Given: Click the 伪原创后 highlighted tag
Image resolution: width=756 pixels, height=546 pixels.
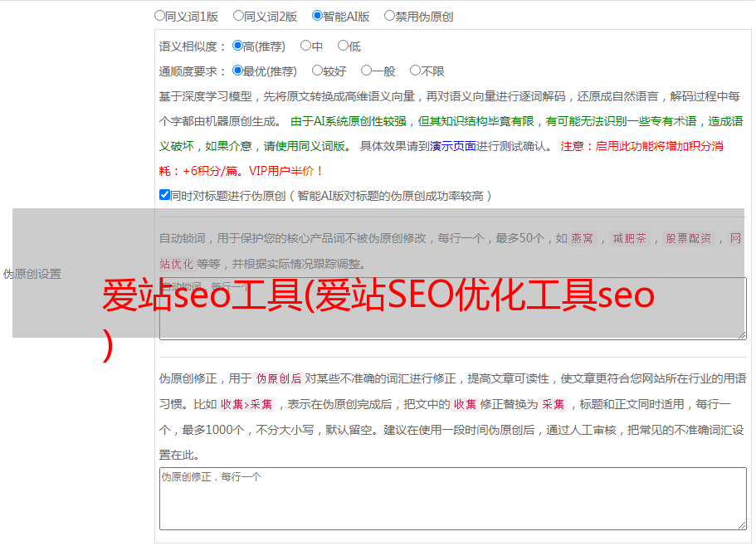Looking at the screenshot, I should point(279,378).
